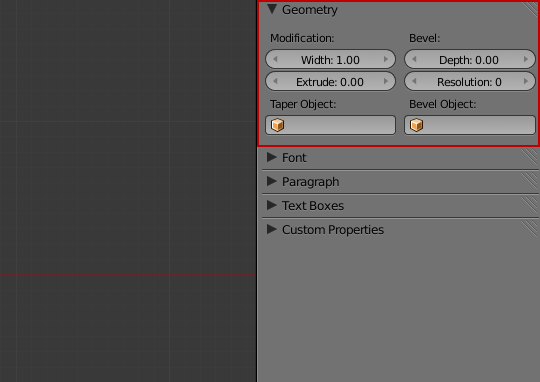
Task: Click the Font panel drag grip
Action: 530,157
